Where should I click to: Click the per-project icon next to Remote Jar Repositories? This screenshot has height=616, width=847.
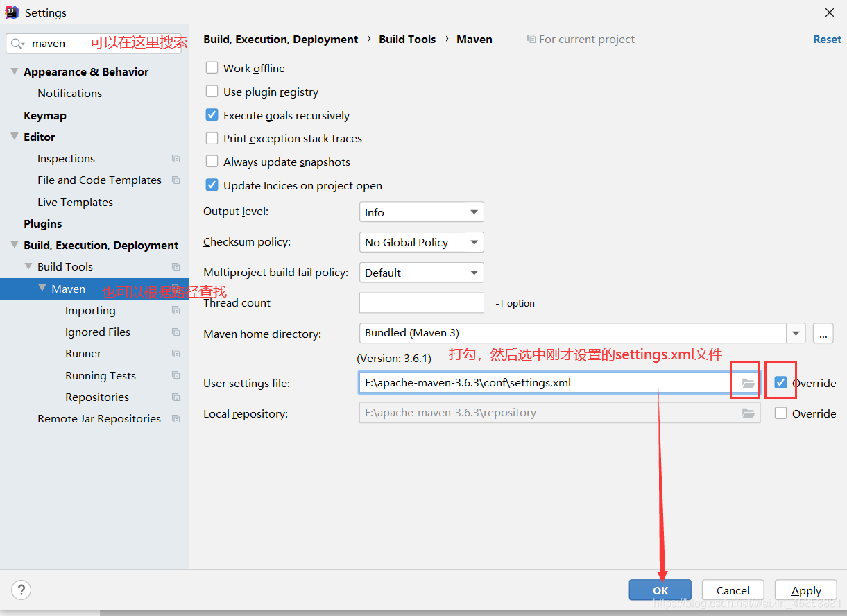click(176, 419)
